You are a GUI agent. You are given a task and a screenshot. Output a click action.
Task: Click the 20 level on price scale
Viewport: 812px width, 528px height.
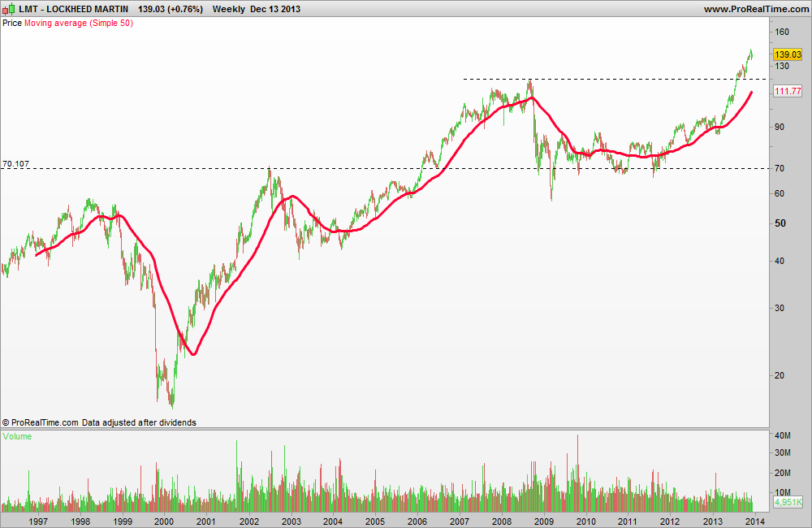tap(780, 375)
